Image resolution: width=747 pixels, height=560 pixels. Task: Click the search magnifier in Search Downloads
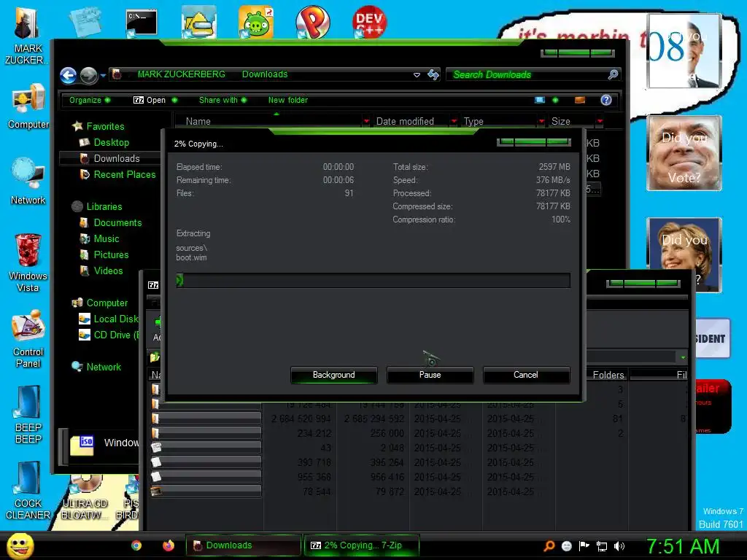pos(613,74)
